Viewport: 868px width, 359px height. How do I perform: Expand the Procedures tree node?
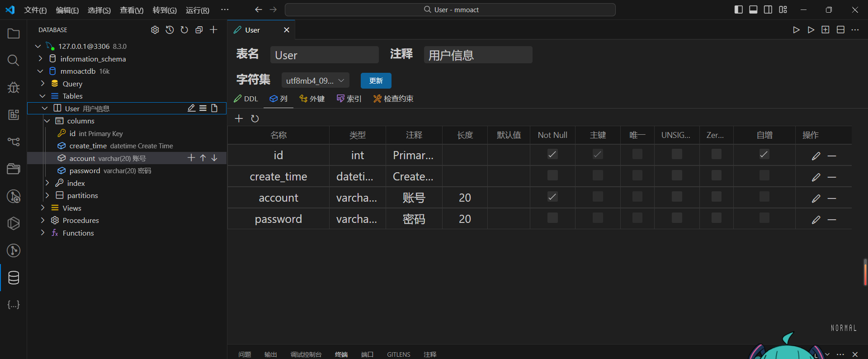pyautogui.click(x=42, y=220)
